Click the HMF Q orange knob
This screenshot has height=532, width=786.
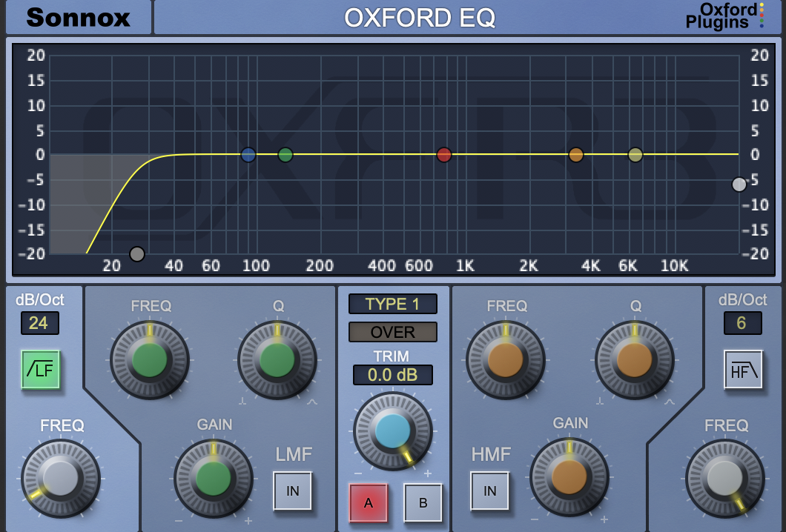pyautogui.click(x=635, y=360)
